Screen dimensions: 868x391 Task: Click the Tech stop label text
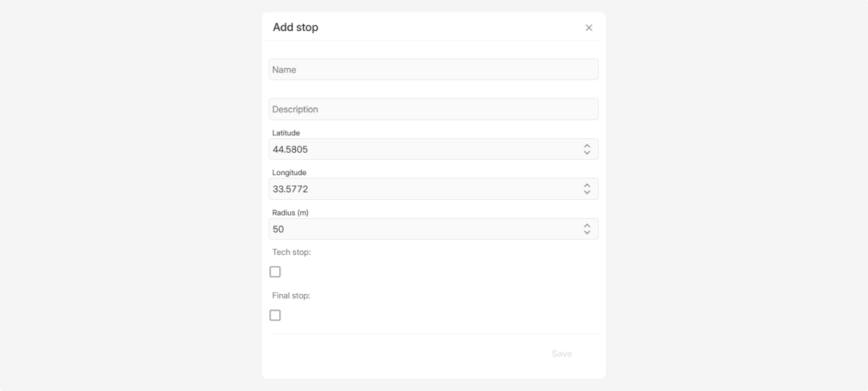[291, 253]
